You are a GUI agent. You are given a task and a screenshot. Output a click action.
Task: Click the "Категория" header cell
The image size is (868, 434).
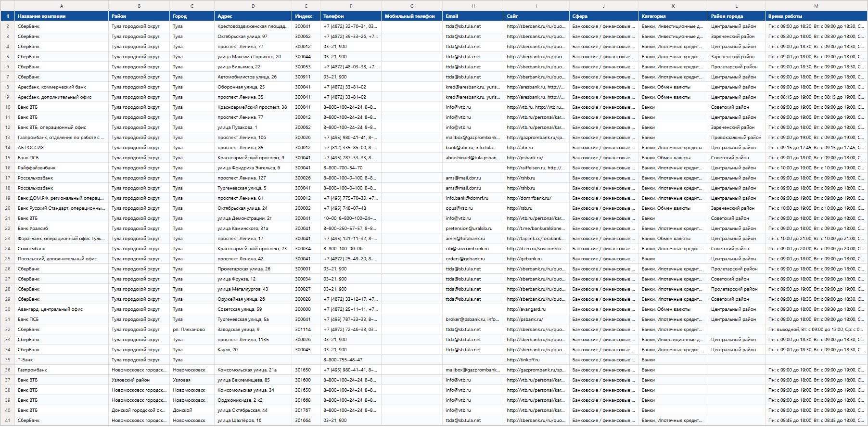[673, 16]
